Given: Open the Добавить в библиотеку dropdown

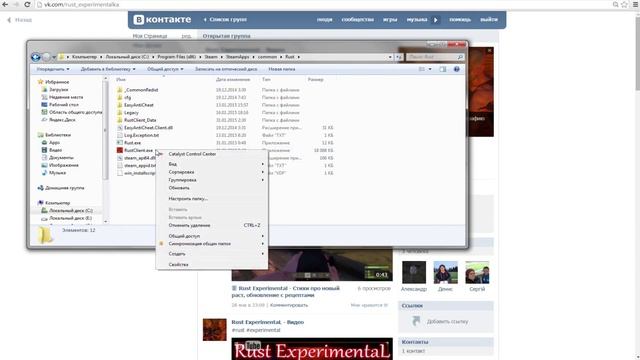Looking at the screenshot, I should tap(108, 69).
